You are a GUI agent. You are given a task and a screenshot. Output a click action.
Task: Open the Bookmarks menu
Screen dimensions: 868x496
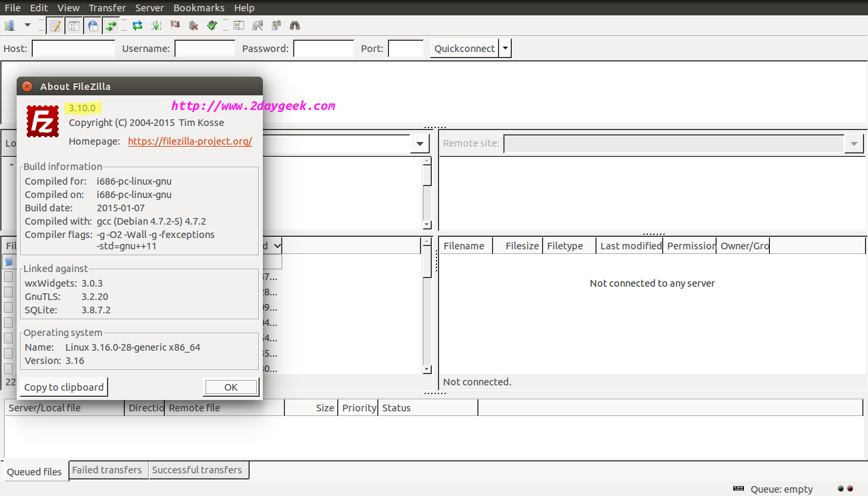tap(199, 8)
